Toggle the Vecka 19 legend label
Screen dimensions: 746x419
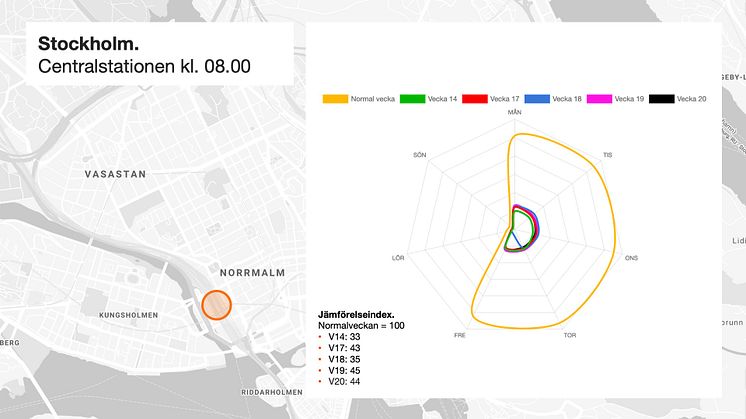(x=629, y=99)
